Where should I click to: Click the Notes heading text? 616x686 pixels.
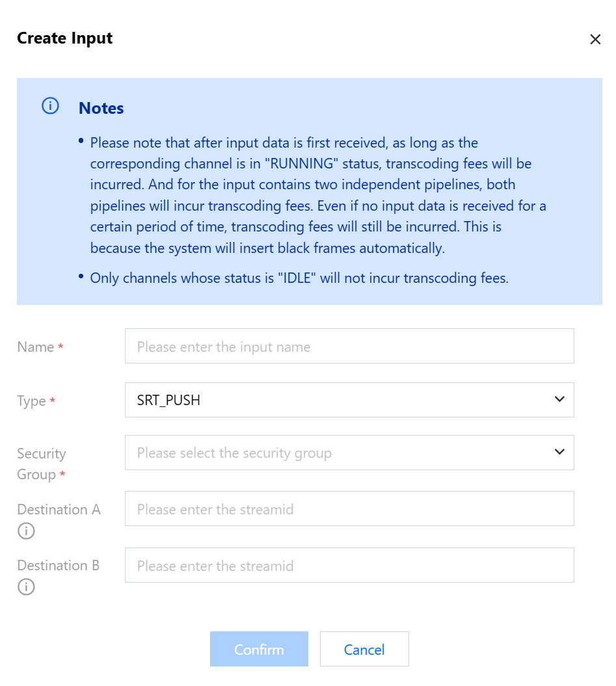(101, 108)
